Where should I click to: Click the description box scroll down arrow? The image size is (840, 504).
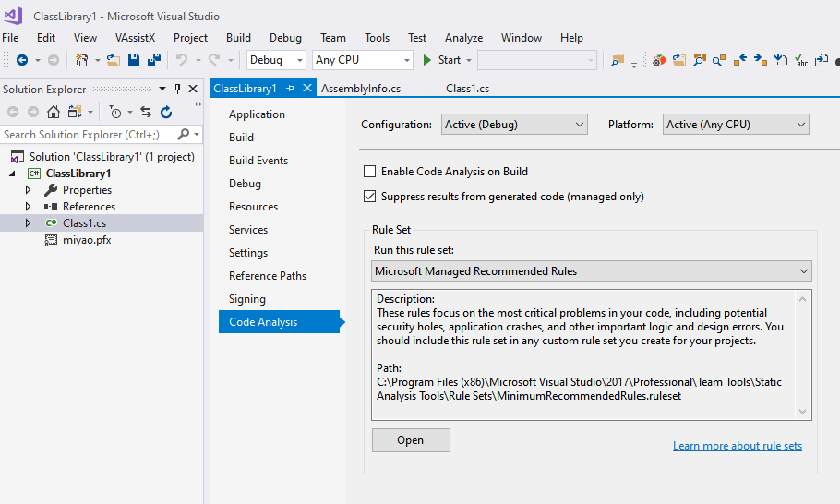pos(802,412)
